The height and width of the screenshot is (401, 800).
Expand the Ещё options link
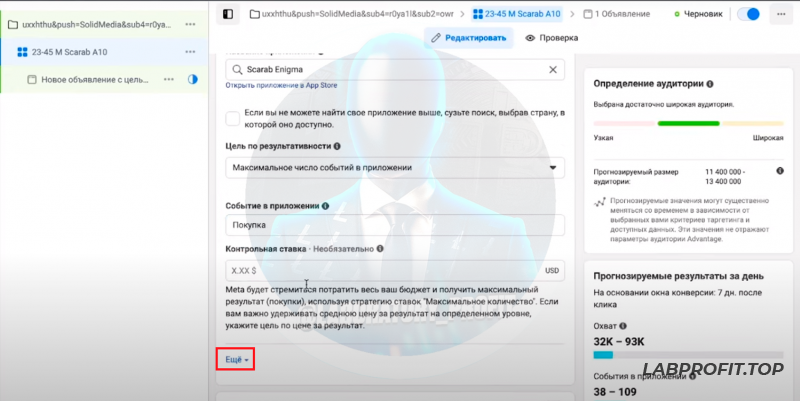tap(236, 360)
